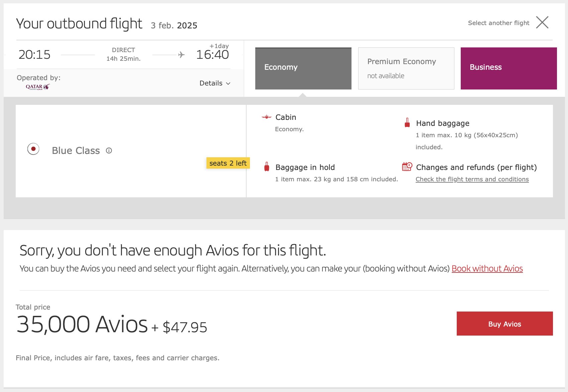Click the Baggage in hold luggage icon
Image resolution: width=568 pixels, height=392 pixels.
[x=267, y=167]
